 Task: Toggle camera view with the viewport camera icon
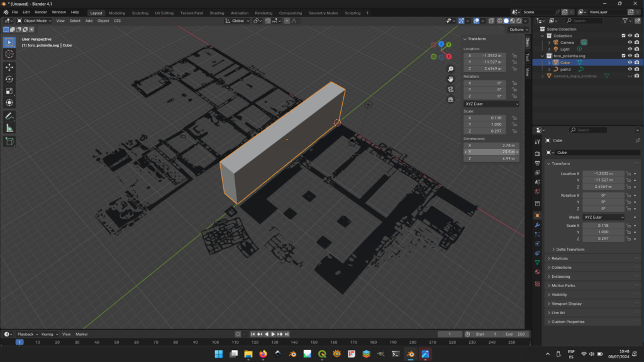451,89
